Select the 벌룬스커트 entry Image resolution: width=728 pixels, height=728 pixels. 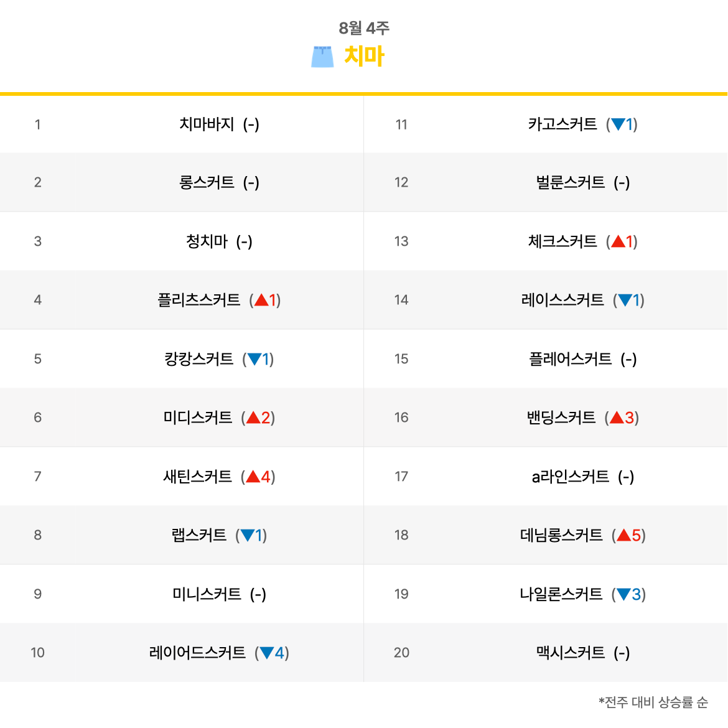tap(571, 182)
